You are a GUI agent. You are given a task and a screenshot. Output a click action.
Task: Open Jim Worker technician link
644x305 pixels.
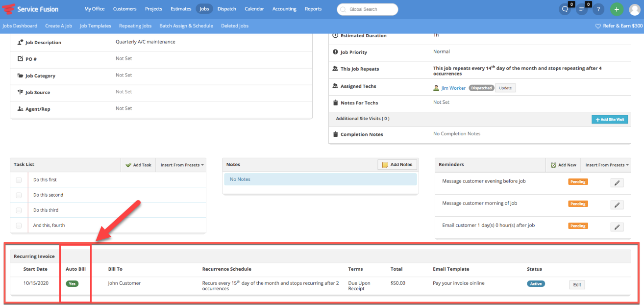point(453,88)
